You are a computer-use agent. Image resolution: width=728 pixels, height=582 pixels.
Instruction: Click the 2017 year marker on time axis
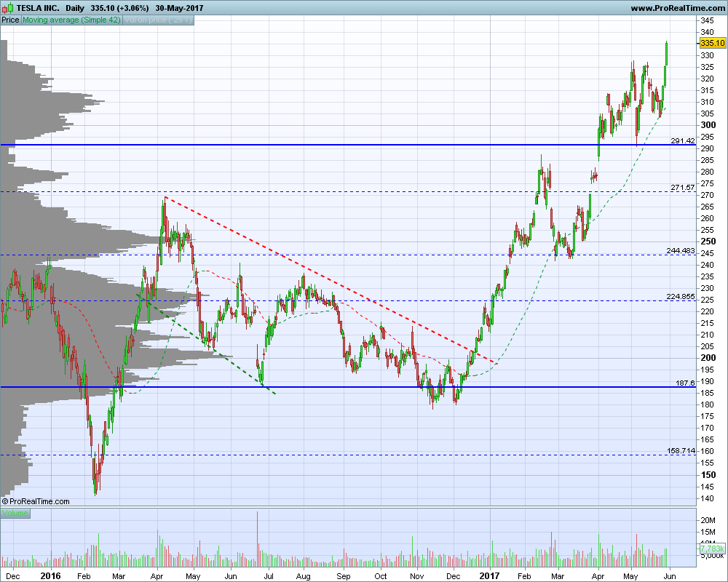(x=489, y=576)
